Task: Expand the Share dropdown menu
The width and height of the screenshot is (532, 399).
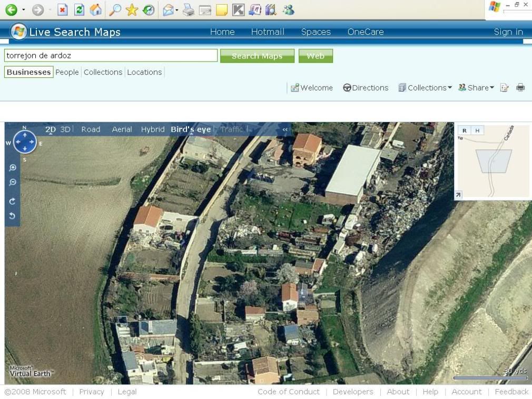Action: 476,88
